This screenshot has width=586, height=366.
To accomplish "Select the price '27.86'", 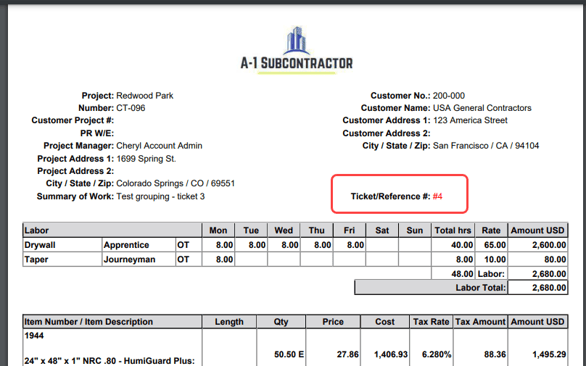I will (x=348, y=354).
